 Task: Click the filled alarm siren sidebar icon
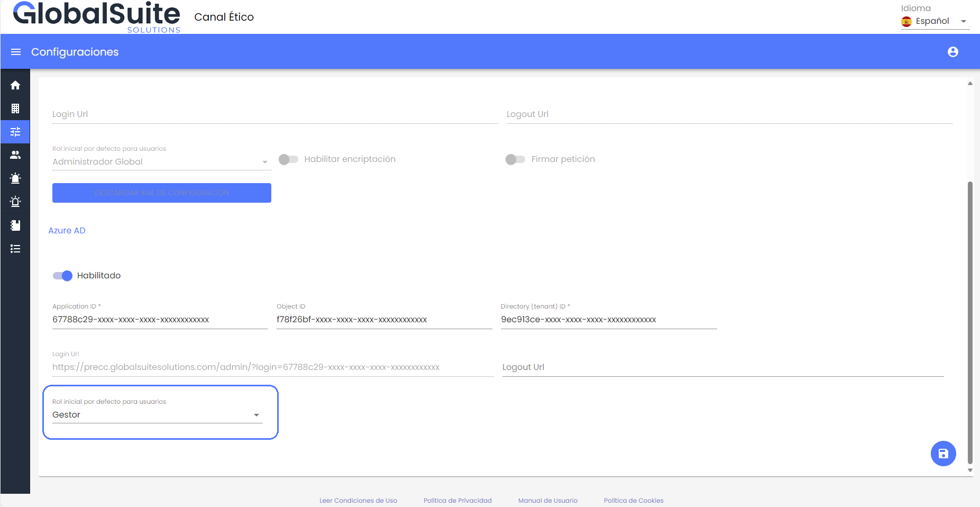15,178
